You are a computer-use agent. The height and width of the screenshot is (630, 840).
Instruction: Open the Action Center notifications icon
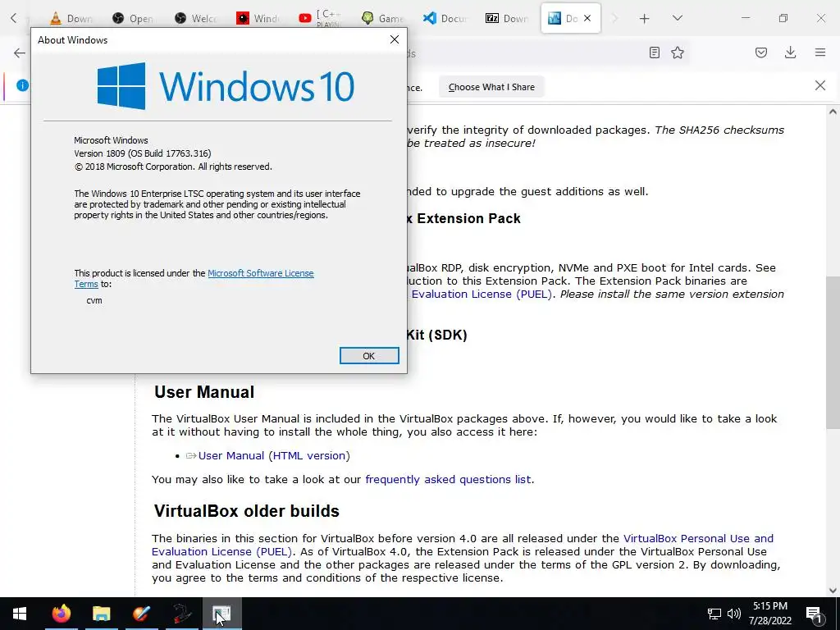pyautogui.click(x=815, y=614)
